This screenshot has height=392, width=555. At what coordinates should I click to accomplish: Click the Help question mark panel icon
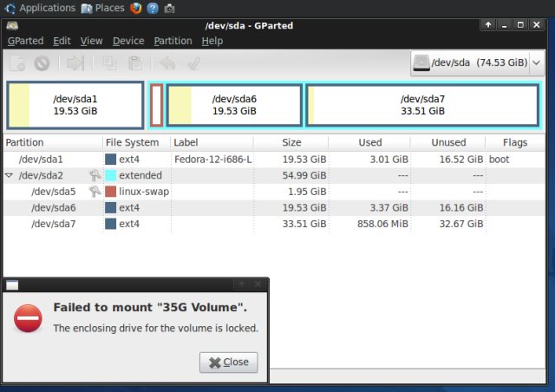153,8
